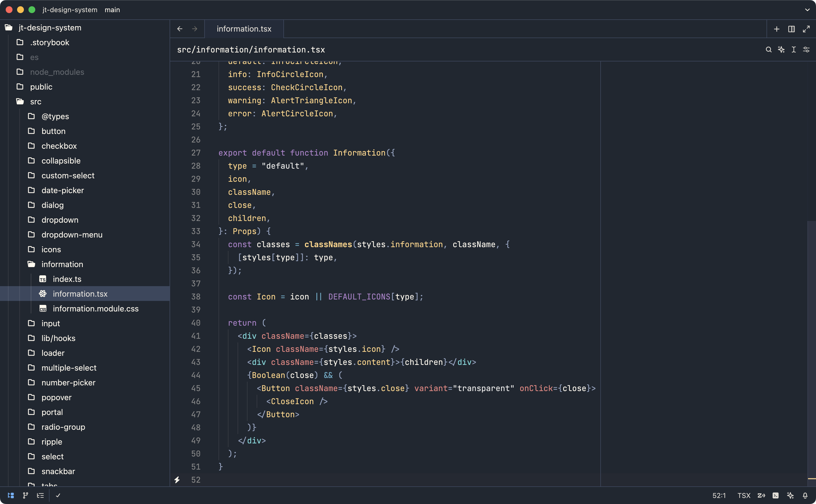Click the src/information/information.tsx breadcrumb path
This screenshot has height=504, width=816.
(x=251, y=50)
